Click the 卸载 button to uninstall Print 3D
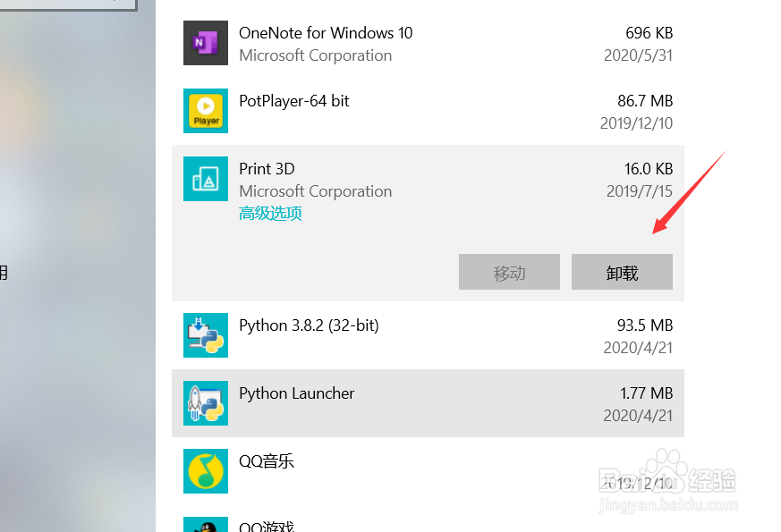 point(622,272)
